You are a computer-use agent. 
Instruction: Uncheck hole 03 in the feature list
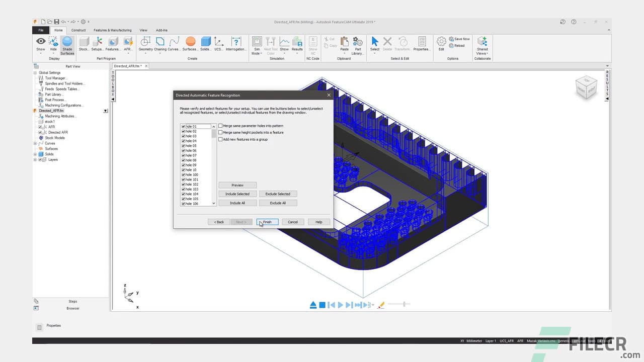183,136
